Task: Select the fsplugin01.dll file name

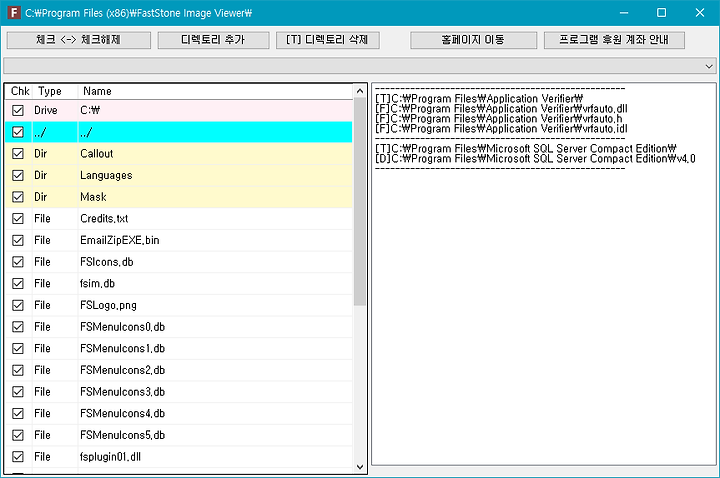Action: coord(110,456)
